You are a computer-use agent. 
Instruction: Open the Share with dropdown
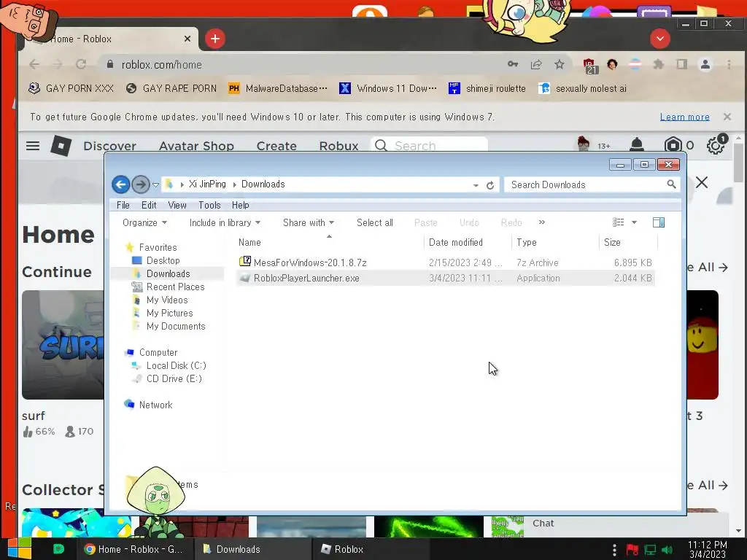(309, 222)
